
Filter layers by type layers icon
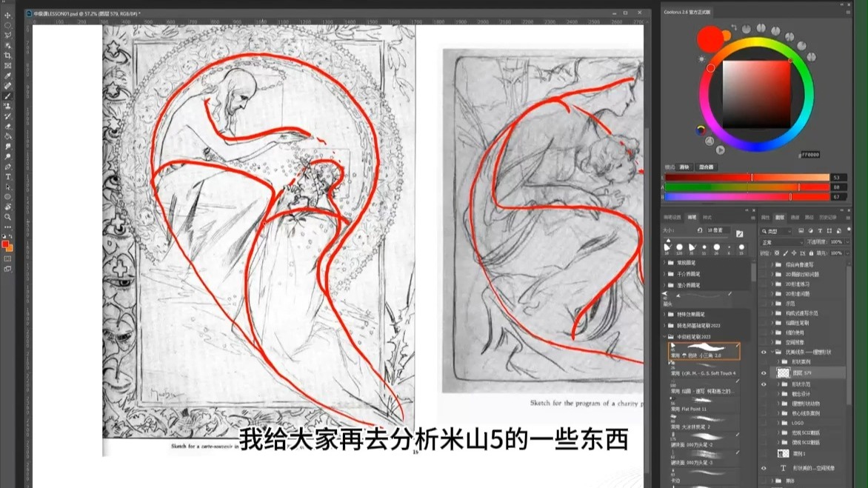click(820, 231)
